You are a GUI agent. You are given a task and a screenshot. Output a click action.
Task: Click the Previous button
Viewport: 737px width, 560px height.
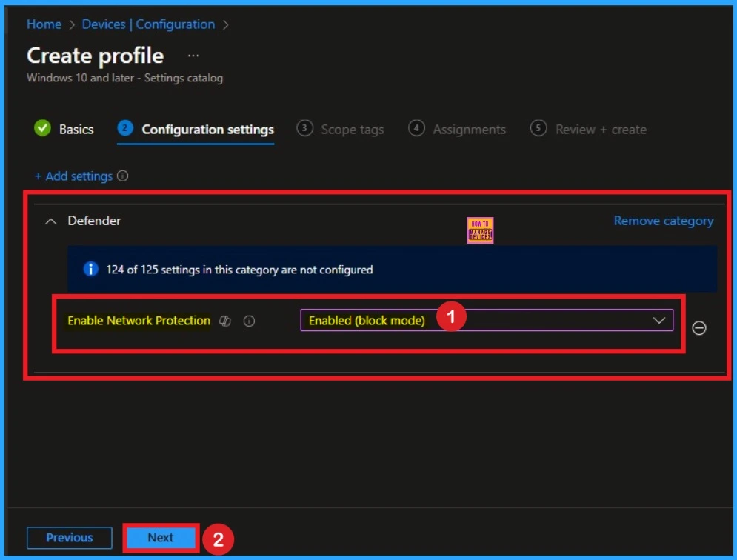(70, 538)
